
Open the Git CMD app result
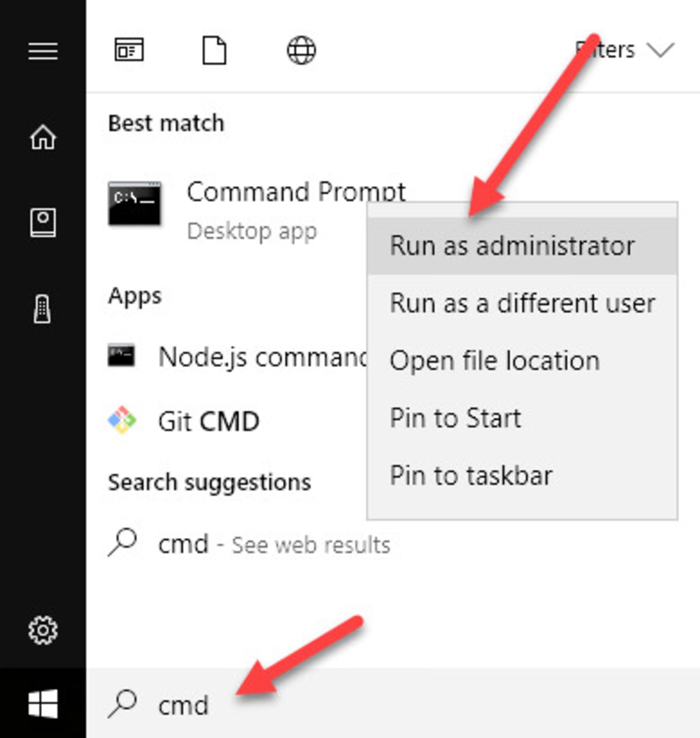coord(208,421)
